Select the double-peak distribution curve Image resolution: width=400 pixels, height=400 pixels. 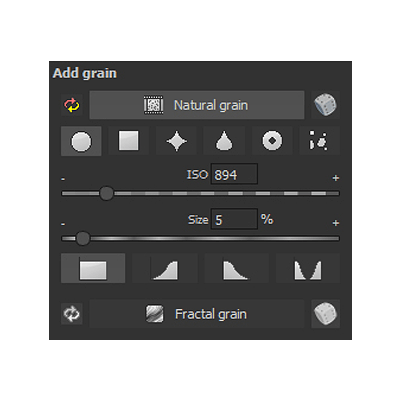click(x=308, y=268)
